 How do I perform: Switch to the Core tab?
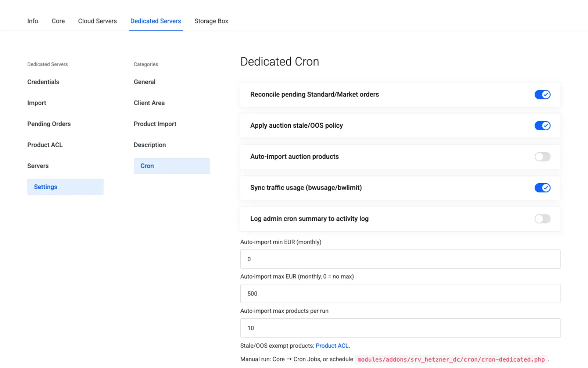pos(58,21)
